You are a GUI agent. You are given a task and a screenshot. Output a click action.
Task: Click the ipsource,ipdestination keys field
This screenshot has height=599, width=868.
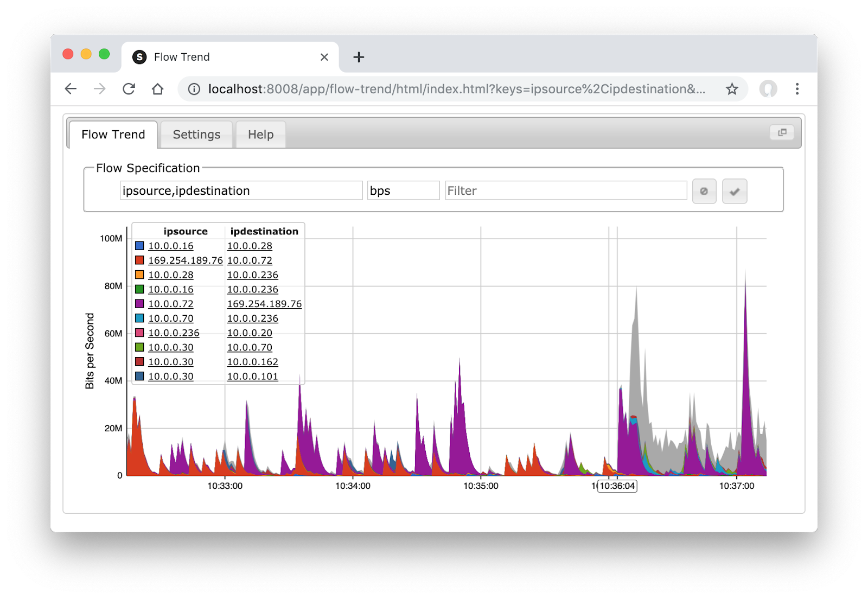click(241, 190)
